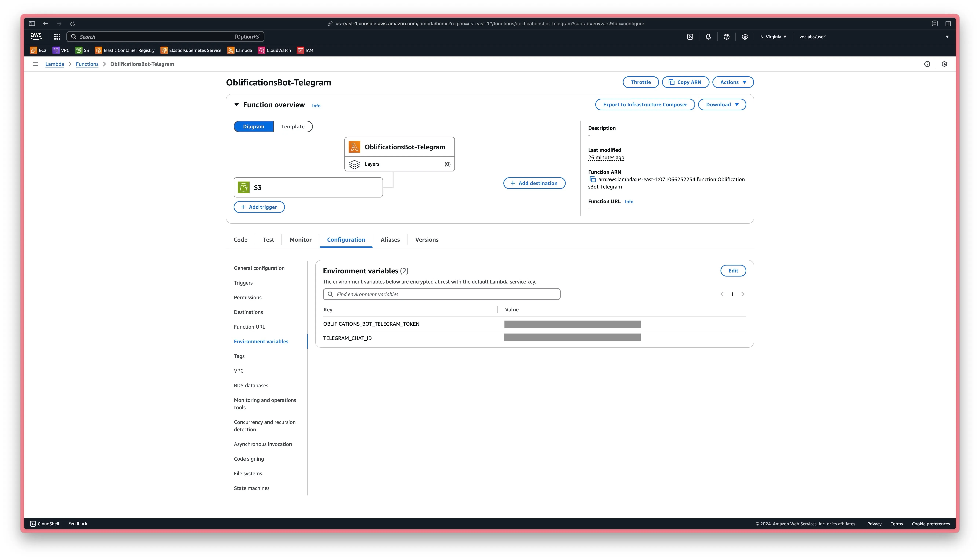Toggle the browser sidebar icon
The image size is (980, 560).
(32, 23)
